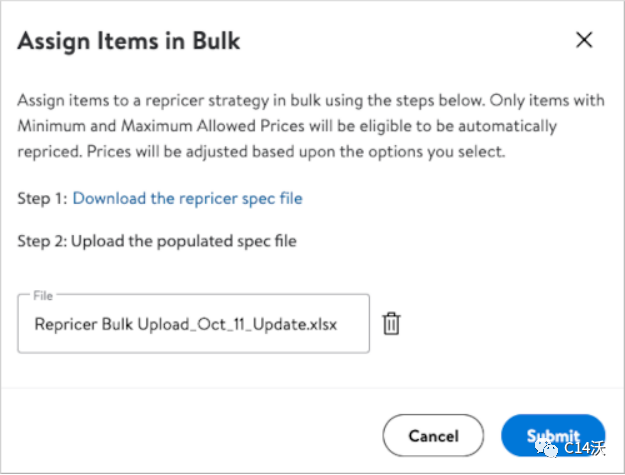
Task: Cancel the bulk assignment
Action: pos(433,435)
